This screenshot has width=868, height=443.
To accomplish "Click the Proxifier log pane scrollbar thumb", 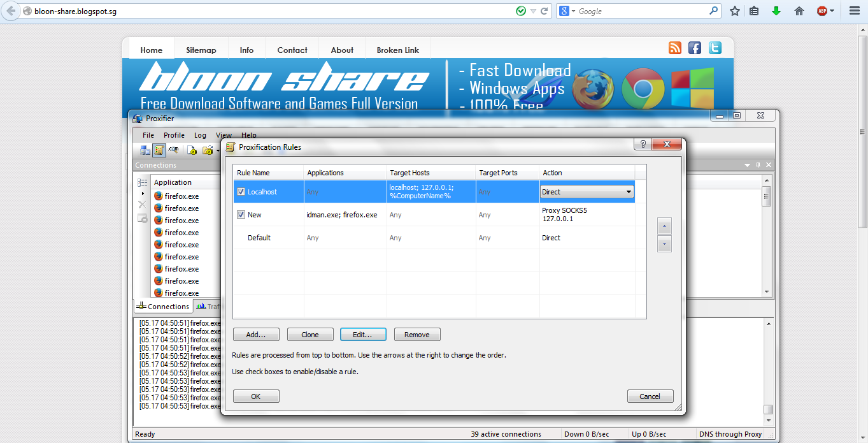I will coord(768,410).
